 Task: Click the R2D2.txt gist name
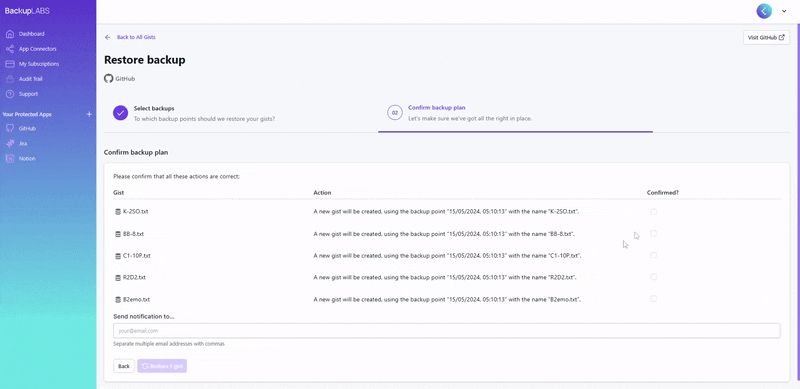click(134, 278)
